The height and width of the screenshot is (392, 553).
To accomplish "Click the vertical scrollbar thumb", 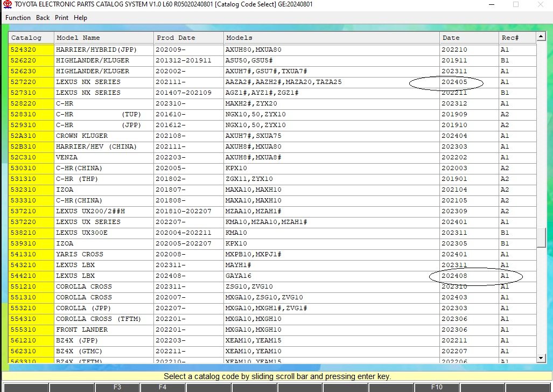I will 541,237.
